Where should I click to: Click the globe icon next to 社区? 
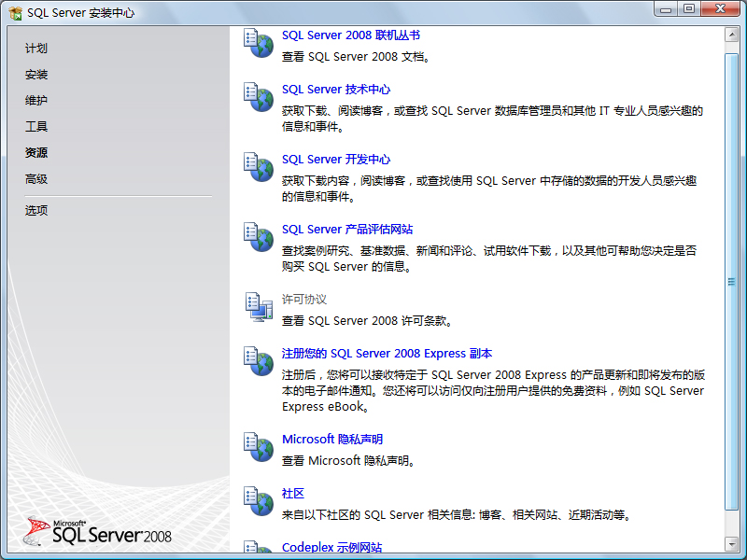tap(259, 501)
